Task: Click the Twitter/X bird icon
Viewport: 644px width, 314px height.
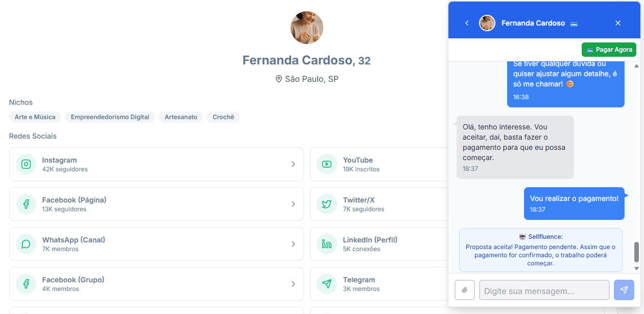Action: [x=327, y=204]
